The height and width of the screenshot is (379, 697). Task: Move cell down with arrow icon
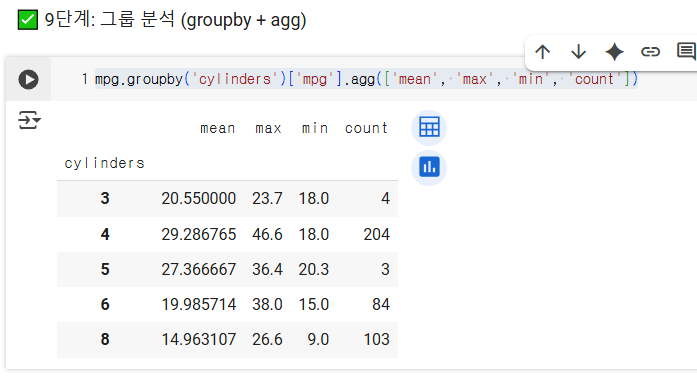click(x=578, y=52)
